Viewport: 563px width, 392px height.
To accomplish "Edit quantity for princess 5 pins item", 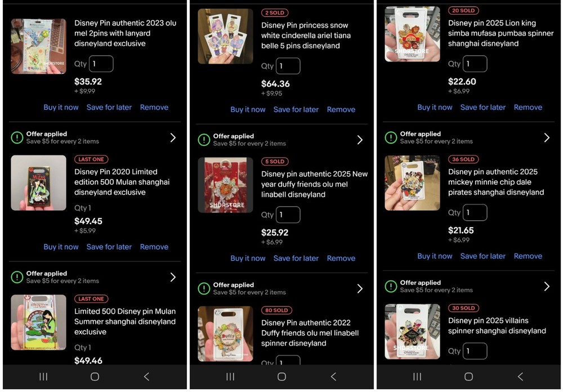I will click(288, 66).
